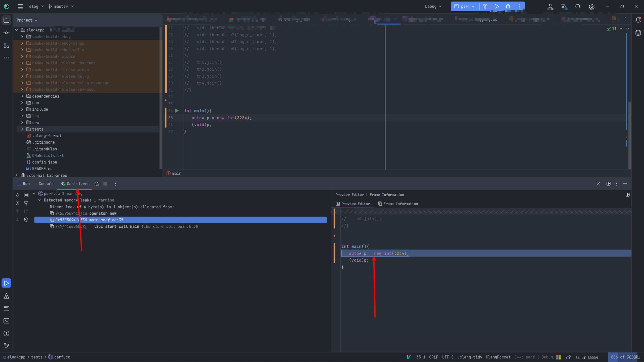Open the Structure tool window icon
Screen dimensions: 644x362
6,46
